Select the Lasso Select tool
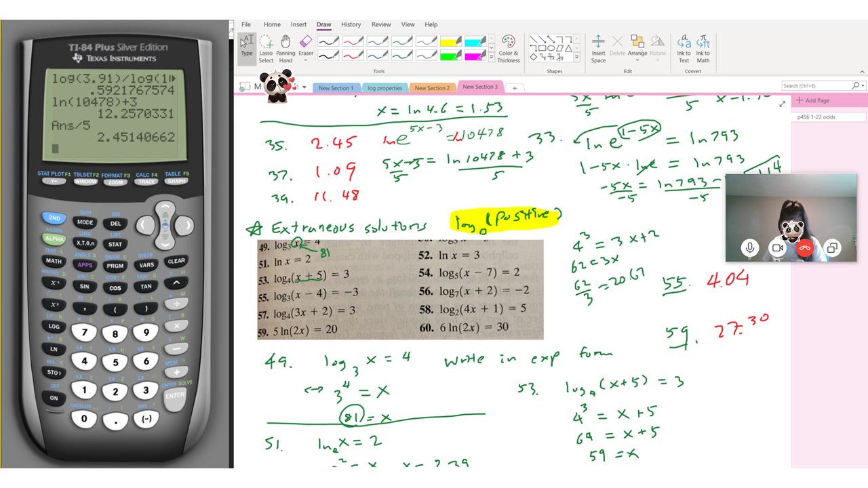Viewport: 868px width, 488px height. point(266,48)
